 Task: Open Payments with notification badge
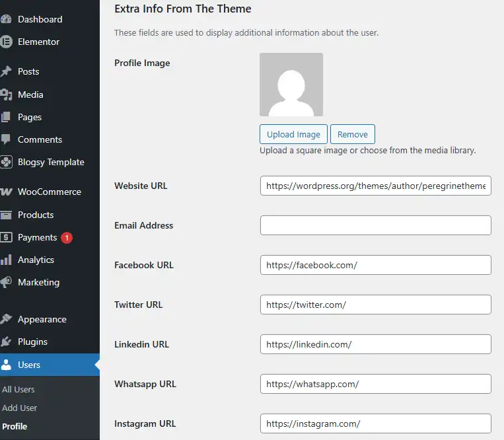coord(38,237)
